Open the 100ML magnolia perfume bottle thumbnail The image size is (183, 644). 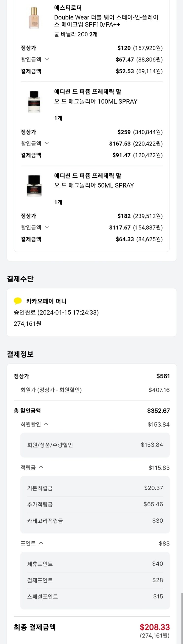[34, 102]
